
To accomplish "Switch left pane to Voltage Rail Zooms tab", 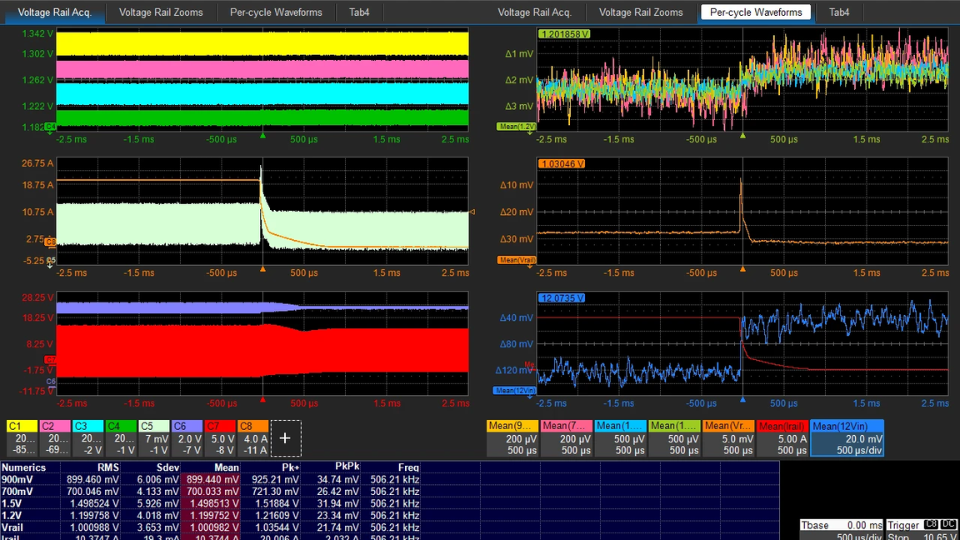I will click(x=160, y=12).
